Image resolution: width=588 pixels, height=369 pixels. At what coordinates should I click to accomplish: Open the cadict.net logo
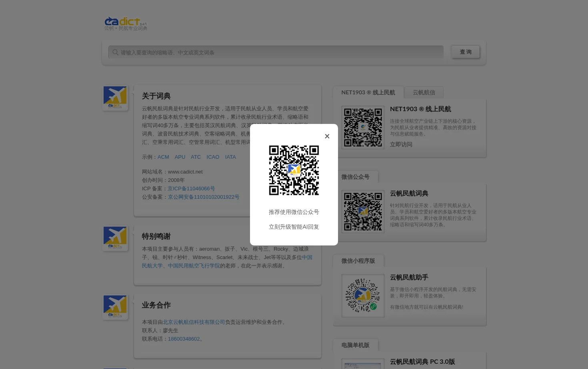point(126,24)
